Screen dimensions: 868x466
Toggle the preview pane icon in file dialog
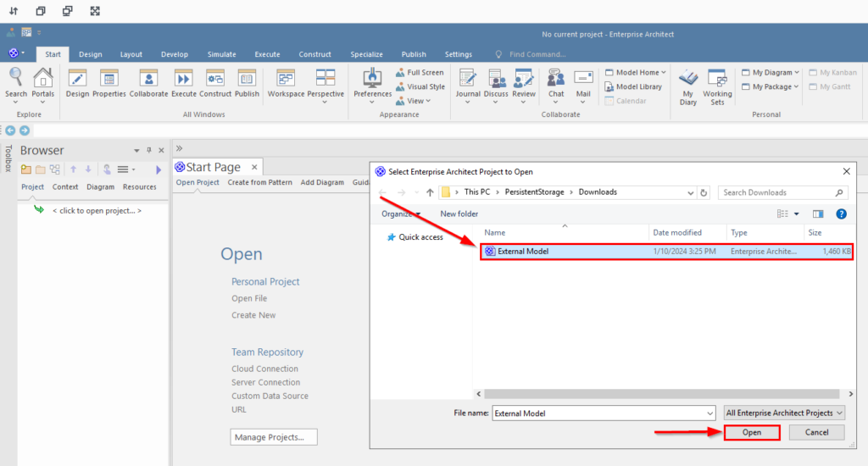tap(818, 214)
